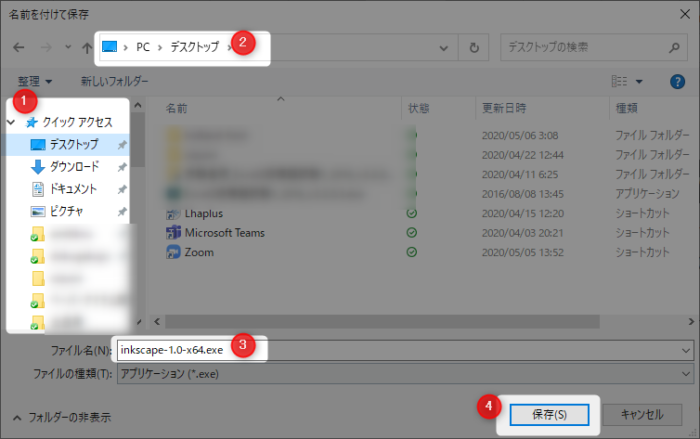The height and width of the screenshot is (439, 700).
Task: Click the back navigation arrow
Action: pyautogui.click(x=16, y=47)
